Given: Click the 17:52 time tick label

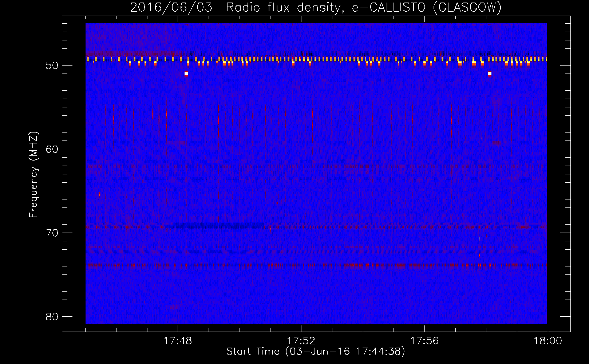Looking at the screenshot, I should tap(301, 341).
